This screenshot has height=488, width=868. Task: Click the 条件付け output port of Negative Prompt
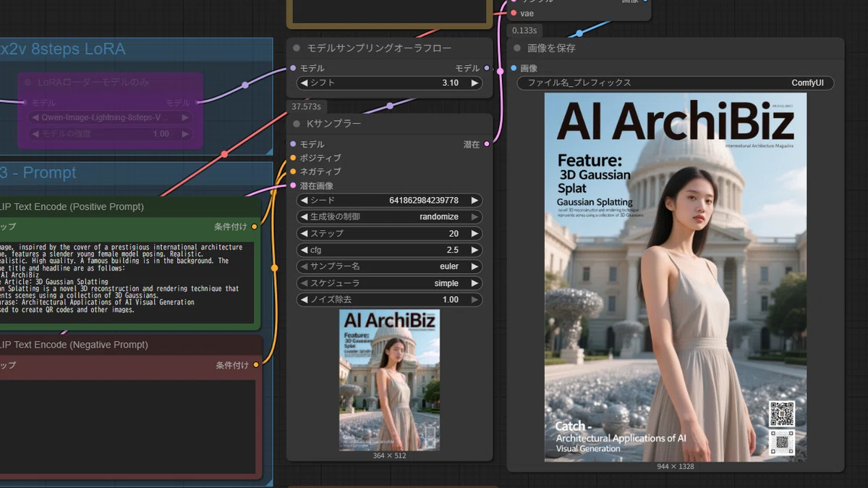tap(255, 365)
